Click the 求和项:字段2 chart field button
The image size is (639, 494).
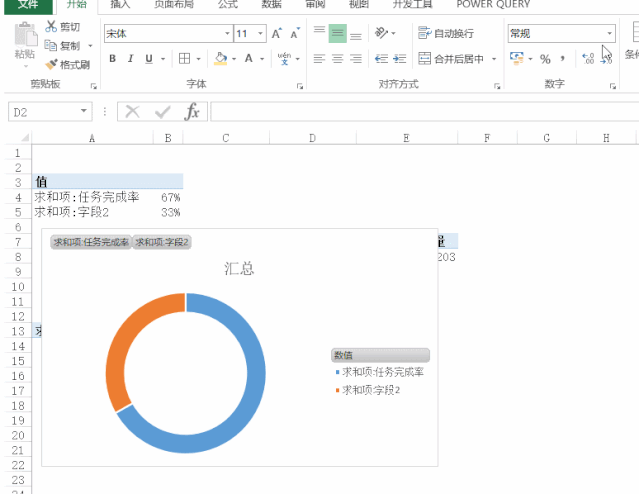coord(162,242)
